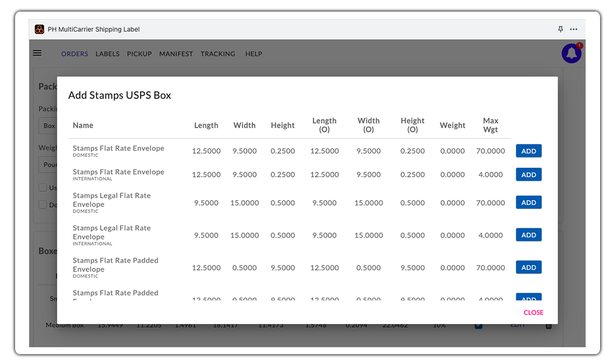Viewport: 614px width, 364px height.
Task: Open the background 'Pou' weight unit dropdown
Action: coord(48,165)
